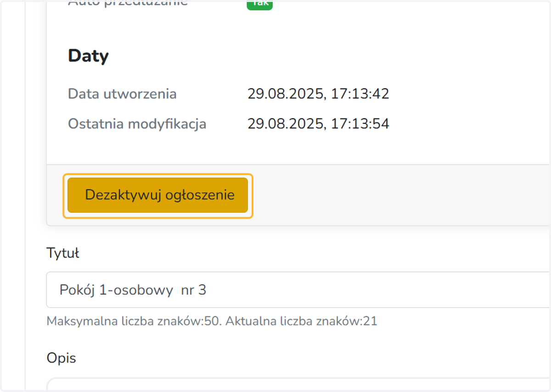Focus the Tytuł input field
Screen dimensions: 551x392
point(298,290)
